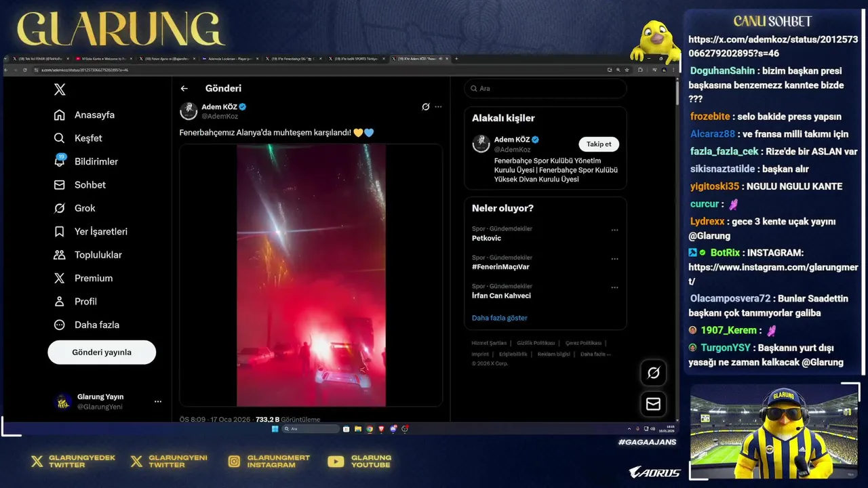Click TurgonYSY username in chat

pyautogui.click(x=726, y=348)
